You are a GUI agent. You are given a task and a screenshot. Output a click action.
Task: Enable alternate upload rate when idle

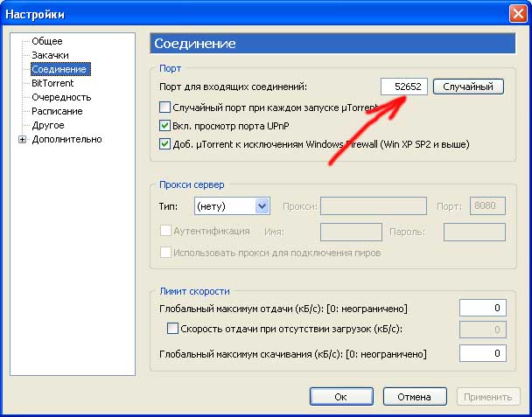point(171,329)
